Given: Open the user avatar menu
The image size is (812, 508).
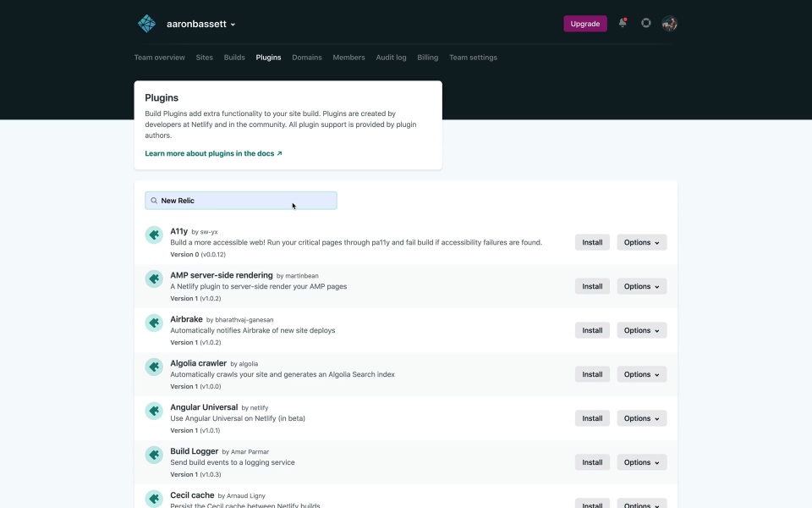Looking at the screenshot, I should point(670,24).
